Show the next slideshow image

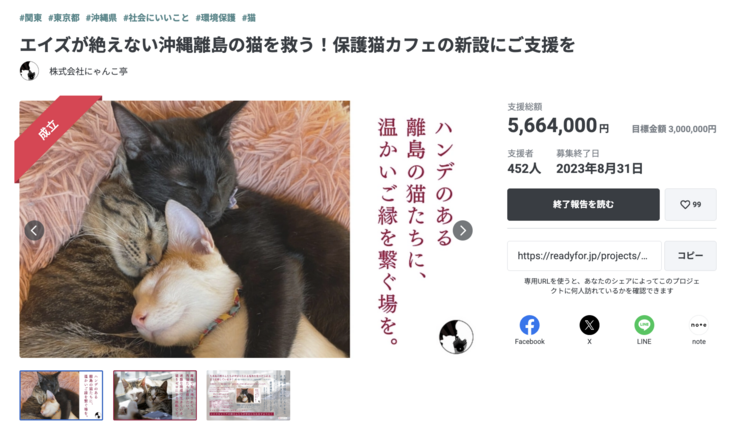pos(463,230)
